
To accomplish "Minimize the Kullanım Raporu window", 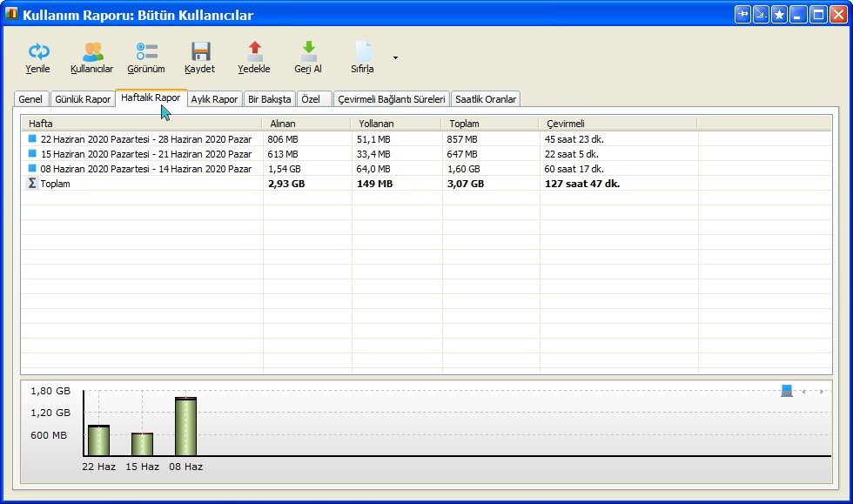I will pyautogui.click(x=798, y=14).
